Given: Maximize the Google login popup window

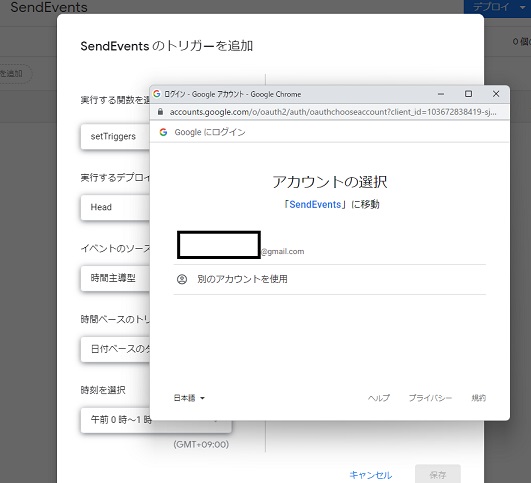Looking at the screenshot, I should point(468,94).
